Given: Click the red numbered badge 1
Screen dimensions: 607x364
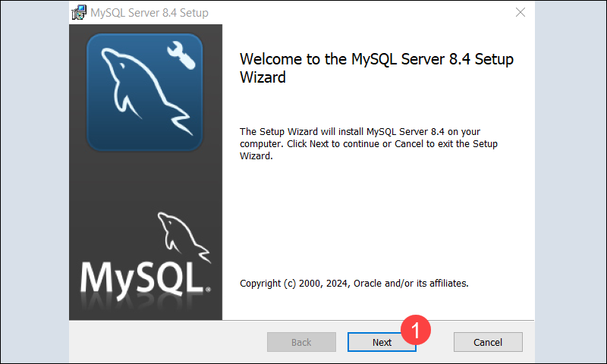Looking at the screenshot, I should click(x=416, y=330).
